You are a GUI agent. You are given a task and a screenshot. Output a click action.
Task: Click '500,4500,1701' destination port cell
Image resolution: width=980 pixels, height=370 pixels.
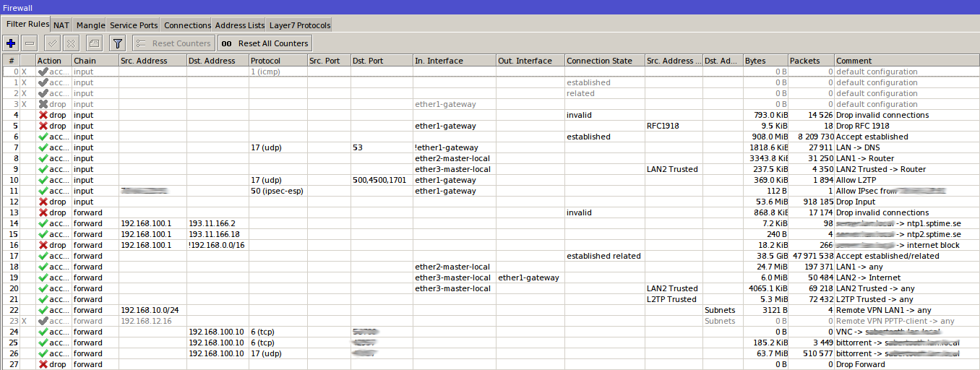coord(382,180)
